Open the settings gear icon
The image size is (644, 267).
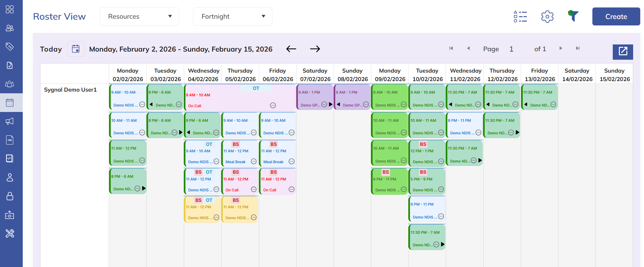(x=547, y=17)
